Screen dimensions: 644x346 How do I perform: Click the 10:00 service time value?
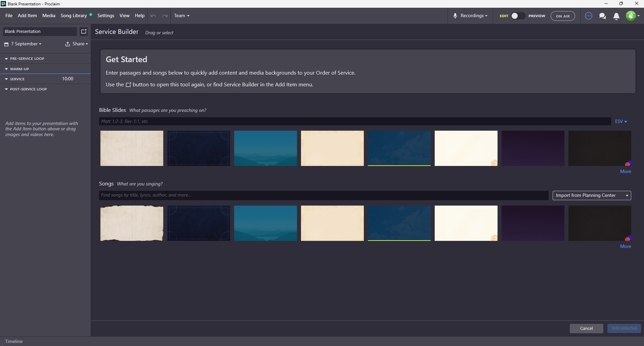(68, 79)
